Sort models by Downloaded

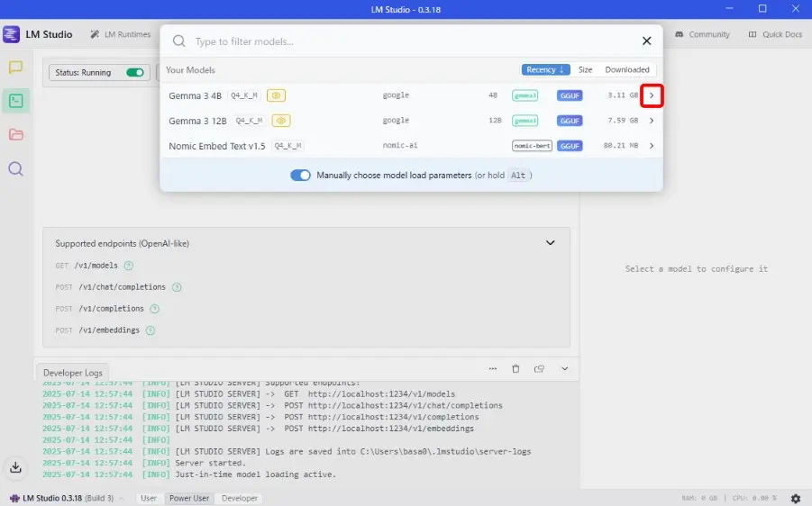point(626,70)
